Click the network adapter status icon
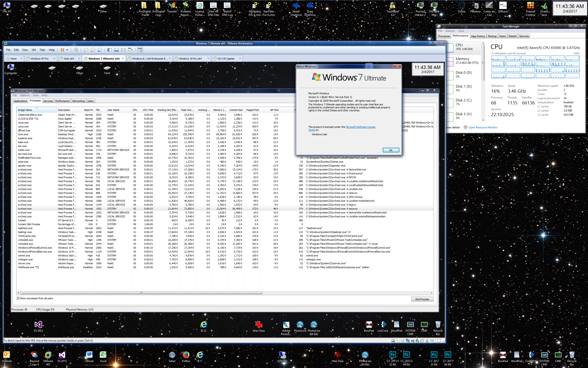The height and width of the screenshot is (368, 588). [408, 340]
